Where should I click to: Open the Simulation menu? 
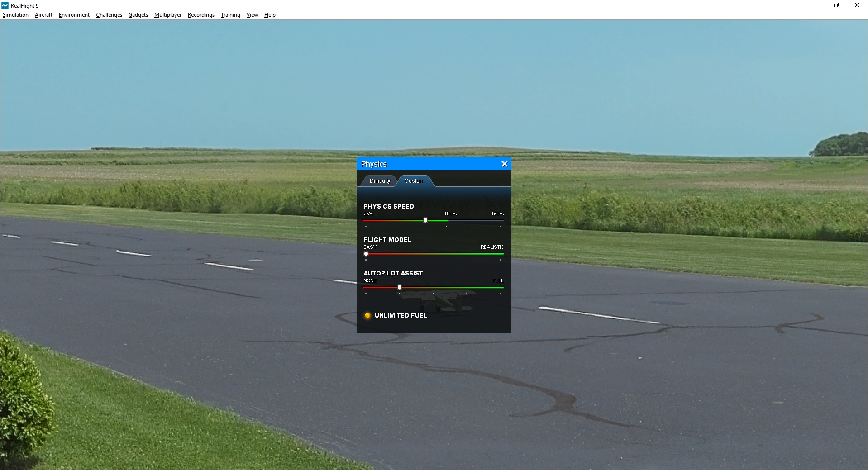(x=15, y=15)
